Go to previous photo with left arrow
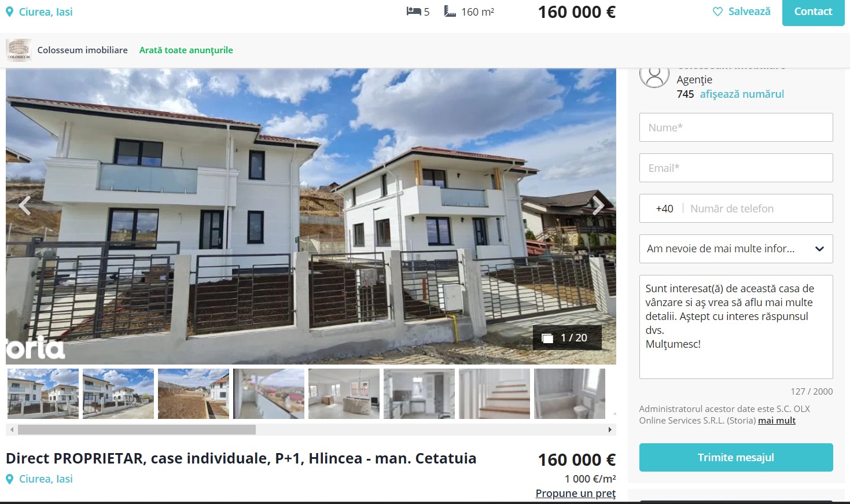The height and width of the screenshot is (504, 850). coord(24,205)
